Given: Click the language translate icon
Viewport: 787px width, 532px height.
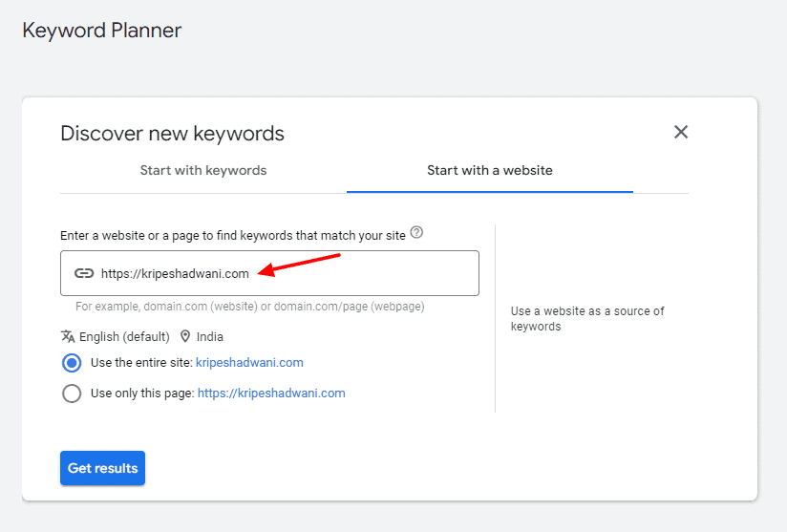Looking at the screenshot, I should tap(68, 336).
